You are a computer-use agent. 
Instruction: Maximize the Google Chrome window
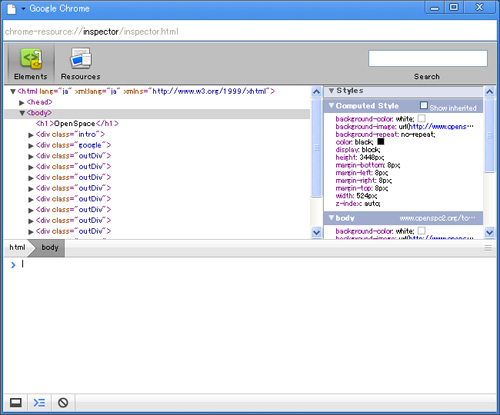click(x=454, y=7)
